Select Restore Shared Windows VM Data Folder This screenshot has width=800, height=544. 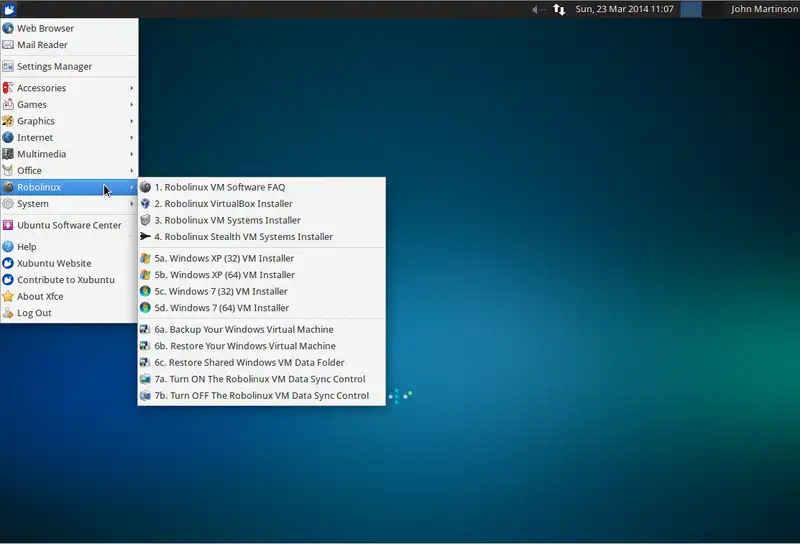251,363
